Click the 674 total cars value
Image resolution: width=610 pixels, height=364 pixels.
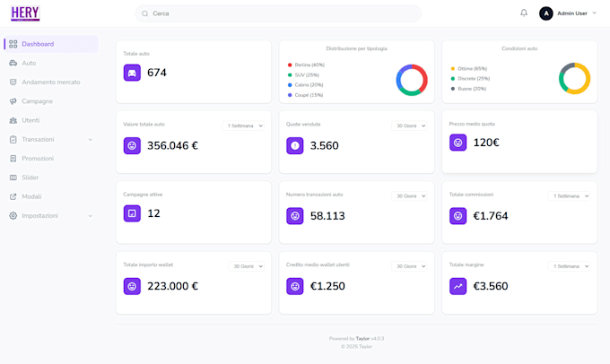click(x=157, y=73)
